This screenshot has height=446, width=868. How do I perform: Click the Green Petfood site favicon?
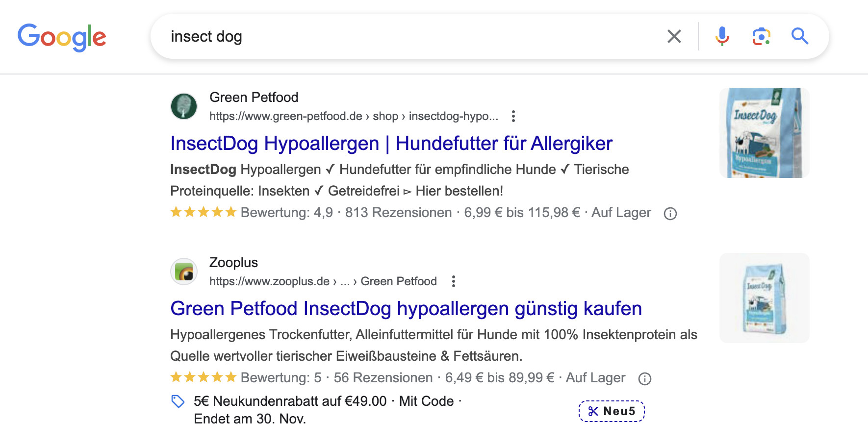click(183, 106)
